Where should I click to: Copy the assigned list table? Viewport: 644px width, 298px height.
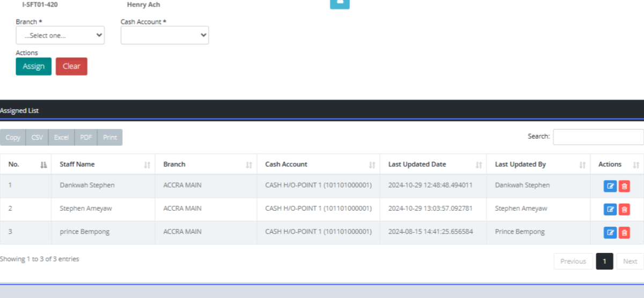click(x=13, y=137)
